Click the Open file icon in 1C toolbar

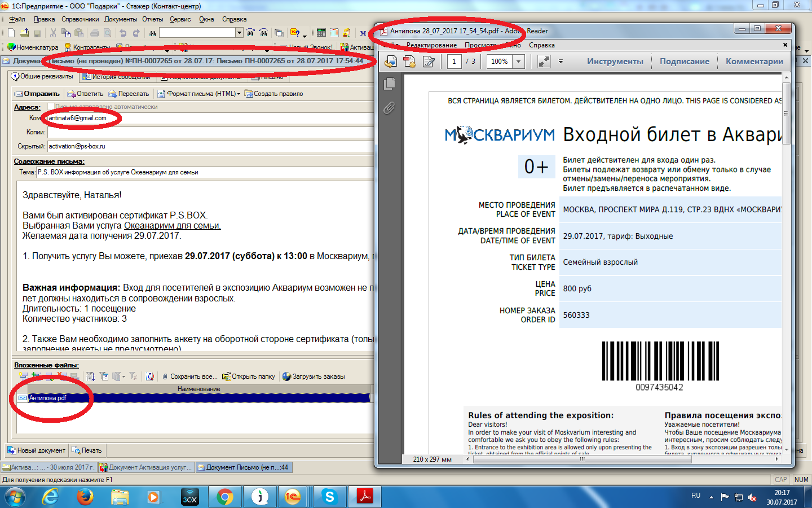(24, 33)
